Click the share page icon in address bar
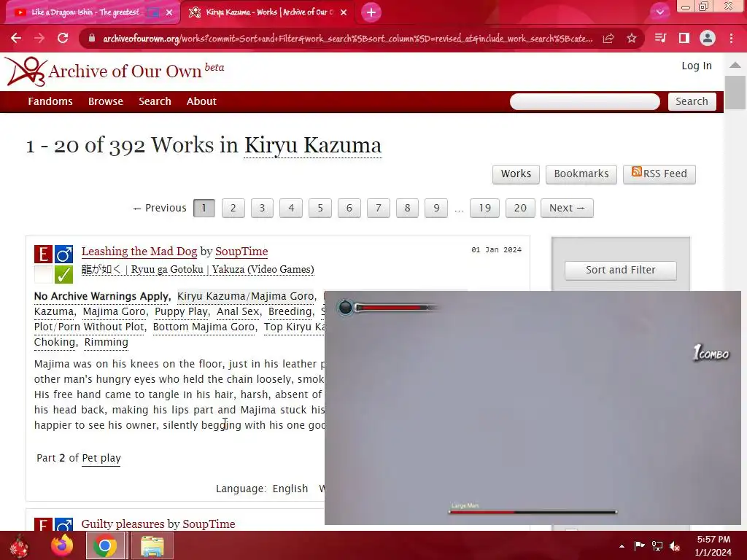The width and height of the screenshot is (747, 560). [608, 38]
